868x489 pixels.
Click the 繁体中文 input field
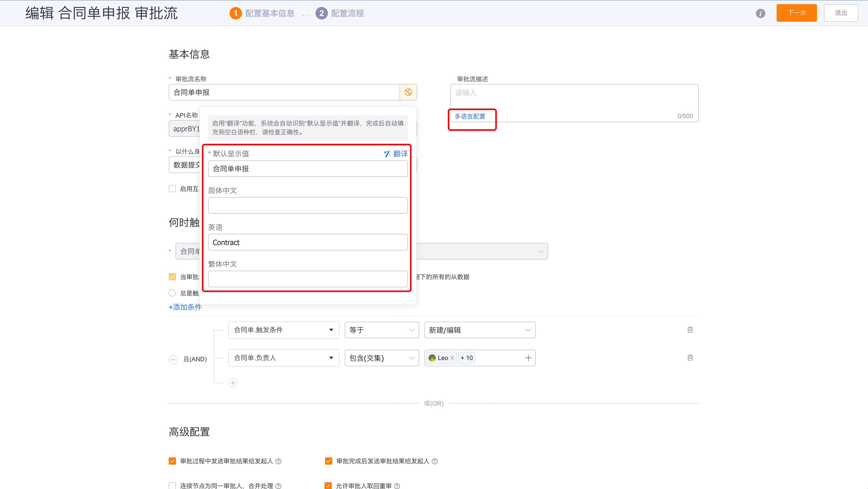coord(308,279)
